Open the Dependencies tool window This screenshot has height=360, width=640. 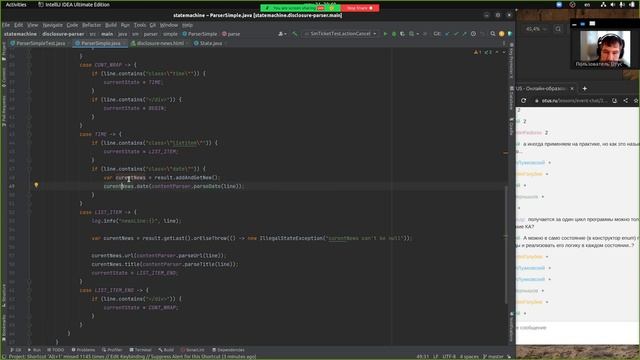[228, 350]
